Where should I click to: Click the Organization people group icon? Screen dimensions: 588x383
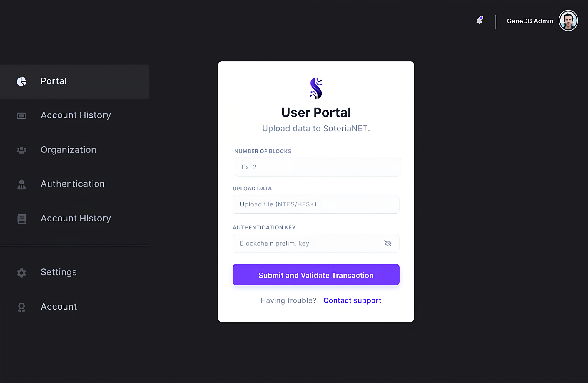pyautogui.click(x=21, y=150)
